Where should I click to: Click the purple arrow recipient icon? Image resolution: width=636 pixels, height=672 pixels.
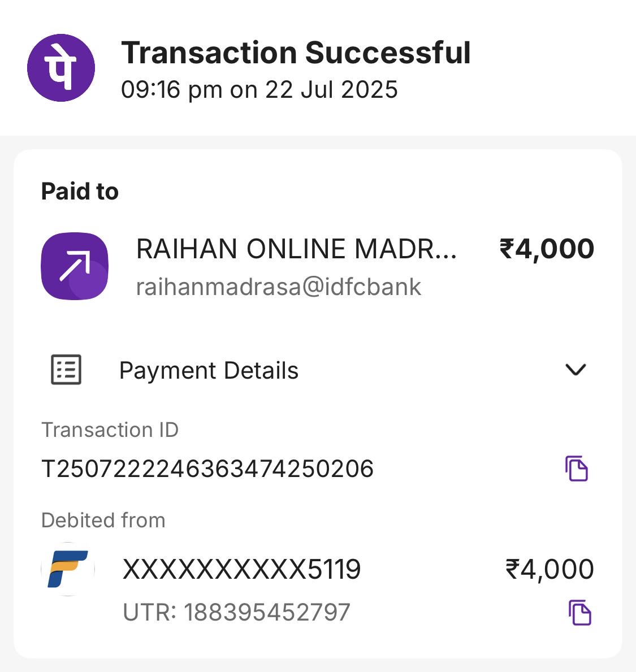pos(75,266)
